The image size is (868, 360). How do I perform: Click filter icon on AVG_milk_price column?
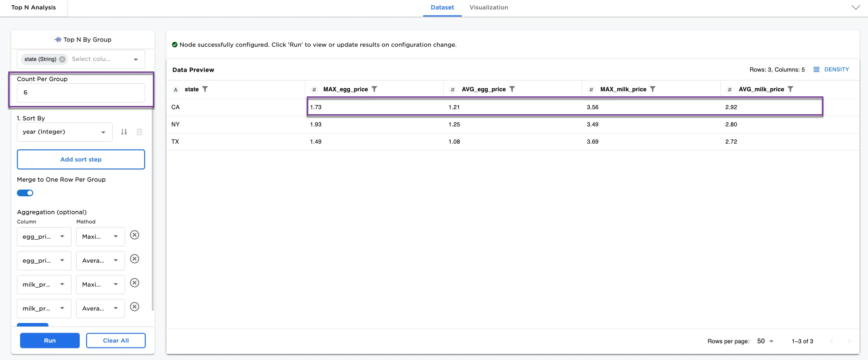pos(790,89)
